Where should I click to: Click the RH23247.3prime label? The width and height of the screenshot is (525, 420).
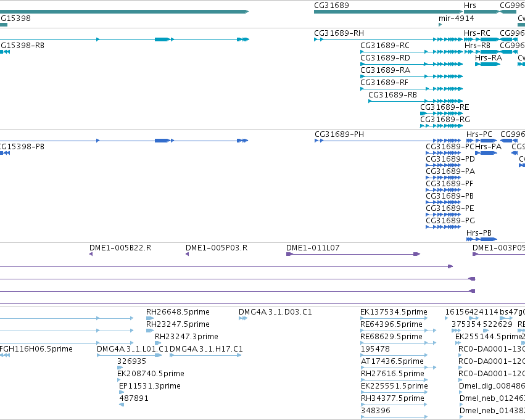186,337
